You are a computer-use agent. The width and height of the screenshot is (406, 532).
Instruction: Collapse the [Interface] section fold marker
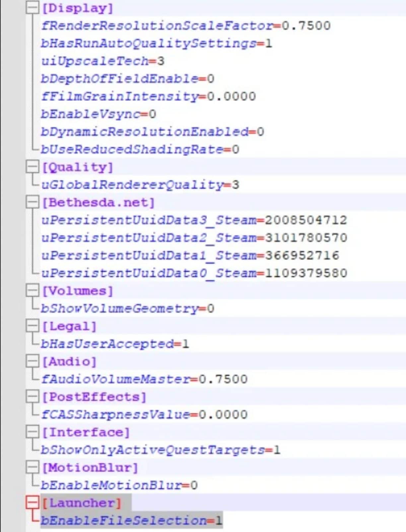(32, 432)
